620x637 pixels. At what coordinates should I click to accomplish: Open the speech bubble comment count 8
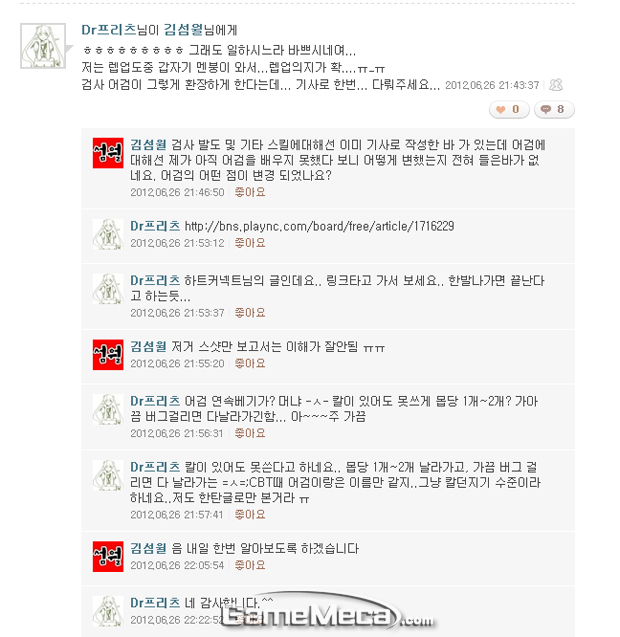[554, 109]
